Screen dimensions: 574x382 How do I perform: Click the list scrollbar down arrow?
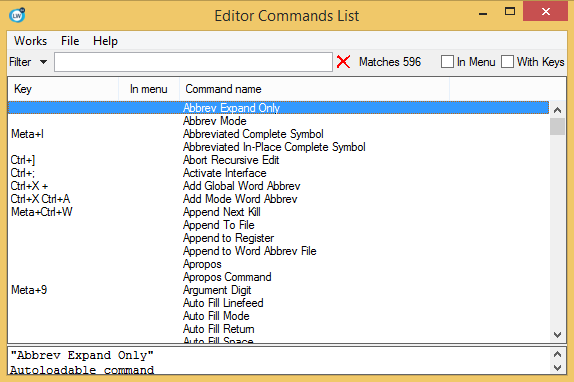[x=557, y=335]
